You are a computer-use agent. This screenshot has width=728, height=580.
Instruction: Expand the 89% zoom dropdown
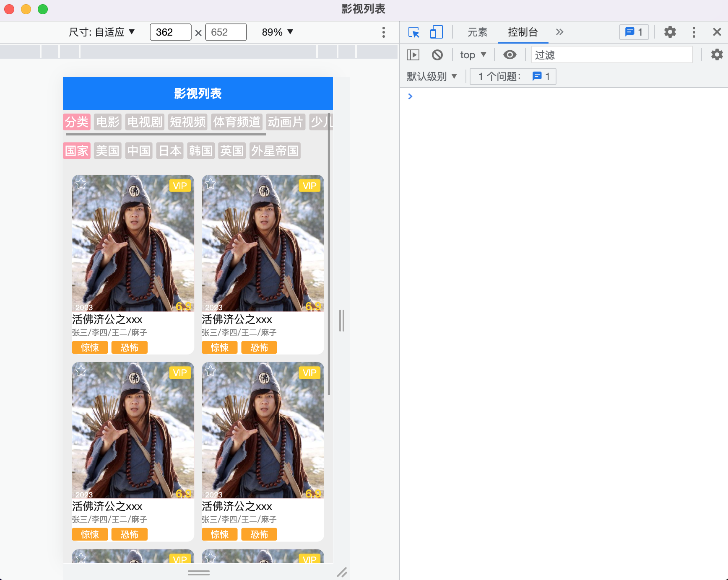pyautogui.click(x=277, y=32)
